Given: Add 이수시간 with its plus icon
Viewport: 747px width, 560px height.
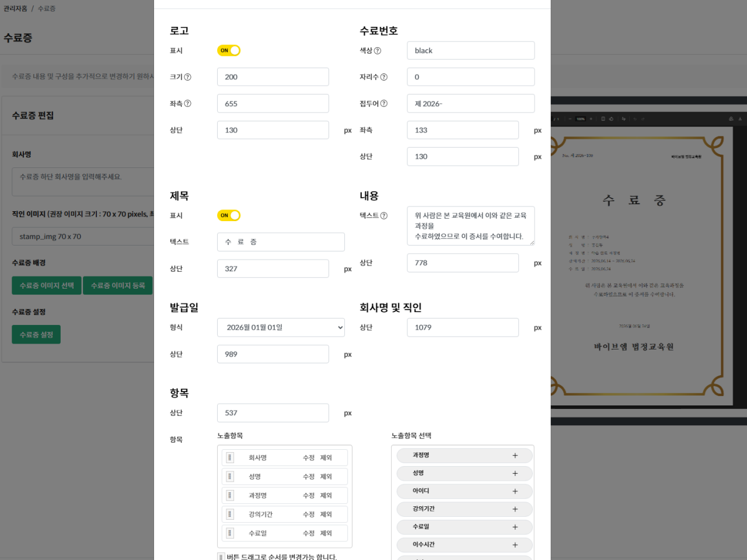Looking at the screenshot, I should pyautogui.click(x=515, y=545).
